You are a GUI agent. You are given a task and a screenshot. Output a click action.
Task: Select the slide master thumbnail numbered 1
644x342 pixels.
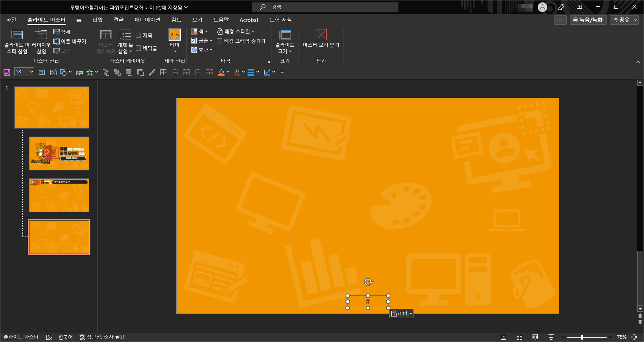[x=52, y=107]
